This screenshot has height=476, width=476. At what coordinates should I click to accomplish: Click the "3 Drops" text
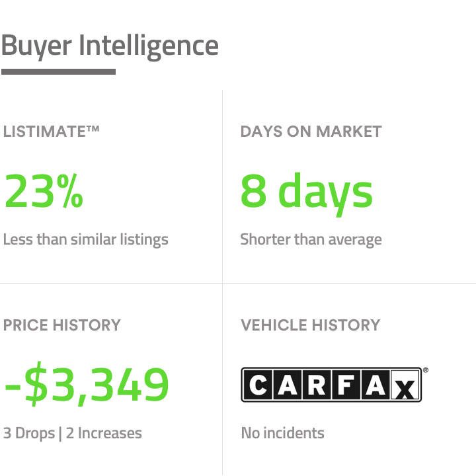30,434
